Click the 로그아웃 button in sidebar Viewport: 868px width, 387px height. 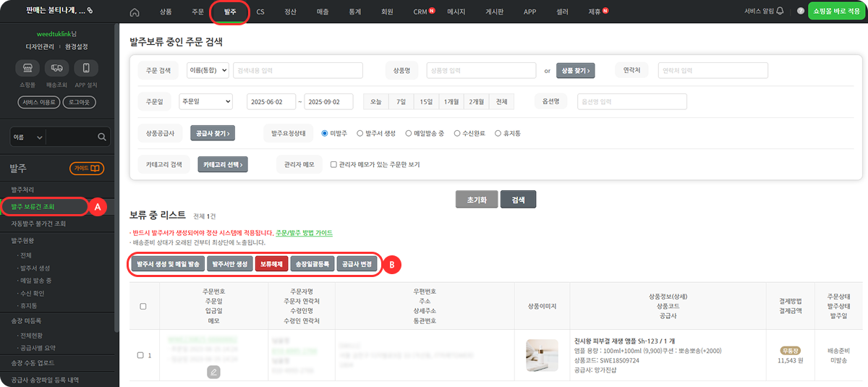point(79,102)
